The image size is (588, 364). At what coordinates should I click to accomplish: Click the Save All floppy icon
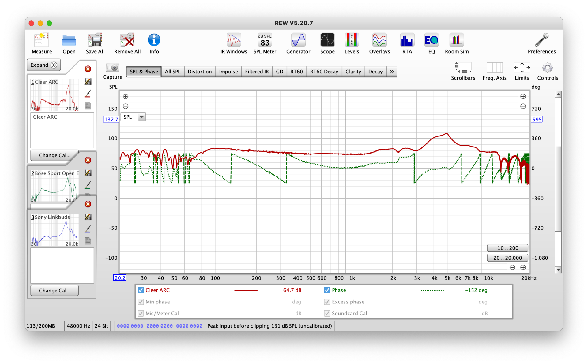[95, 40]
